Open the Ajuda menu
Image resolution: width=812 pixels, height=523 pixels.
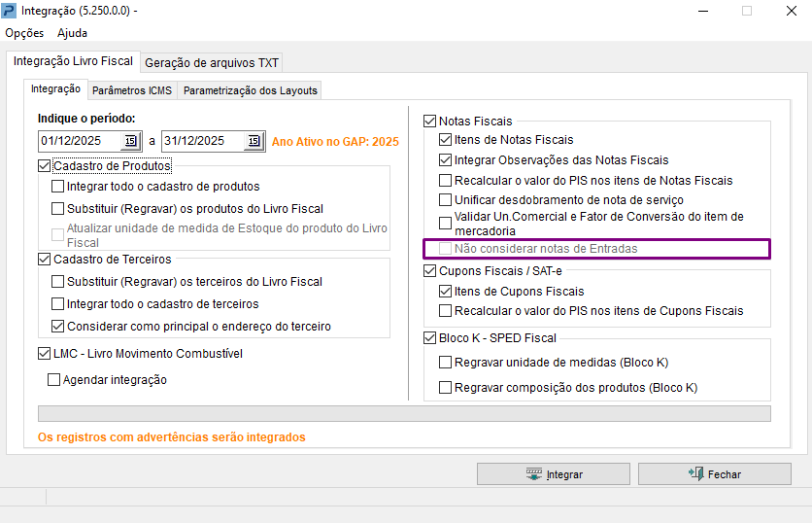pos(72,33)
